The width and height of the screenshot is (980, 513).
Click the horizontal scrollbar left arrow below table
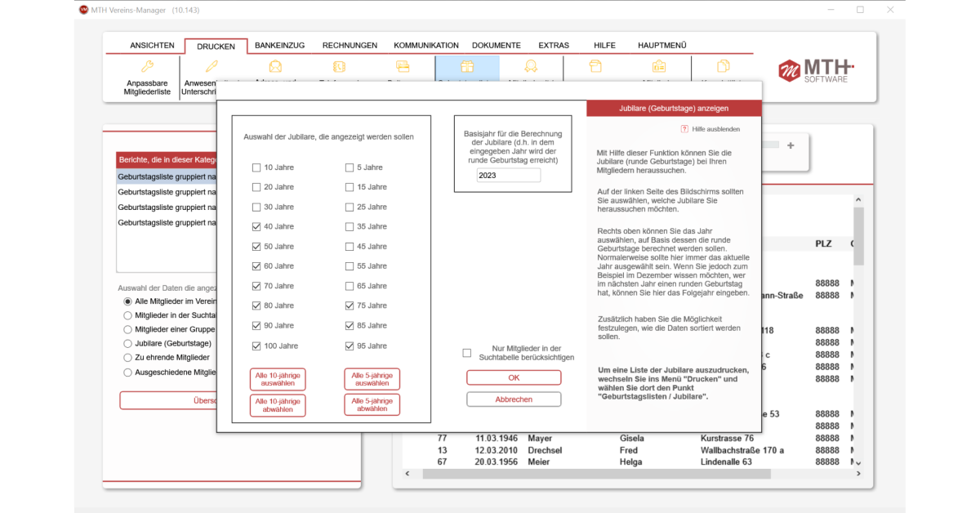pos(408,474)
